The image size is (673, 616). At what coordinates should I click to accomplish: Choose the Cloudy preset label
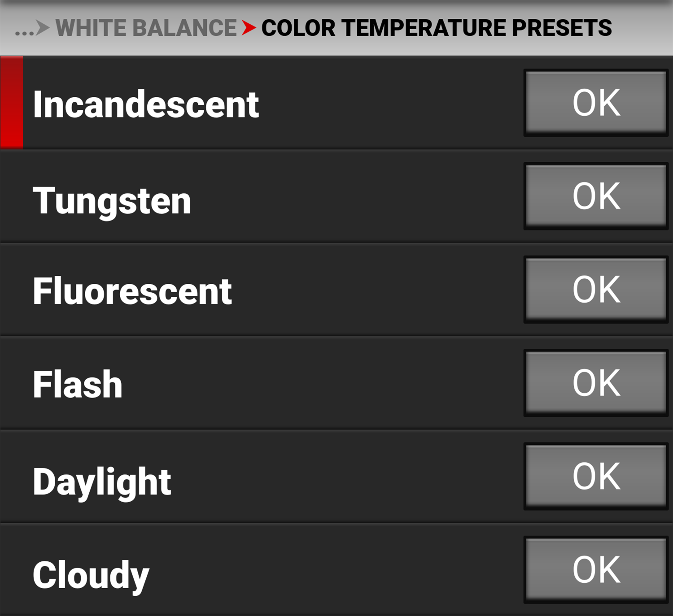click(91, 575)
